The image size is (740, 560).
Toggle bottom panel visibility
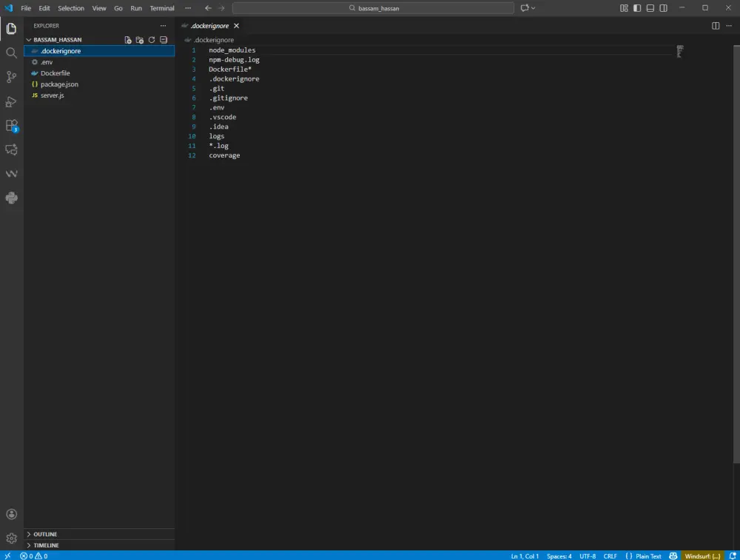tap(650, 8)
